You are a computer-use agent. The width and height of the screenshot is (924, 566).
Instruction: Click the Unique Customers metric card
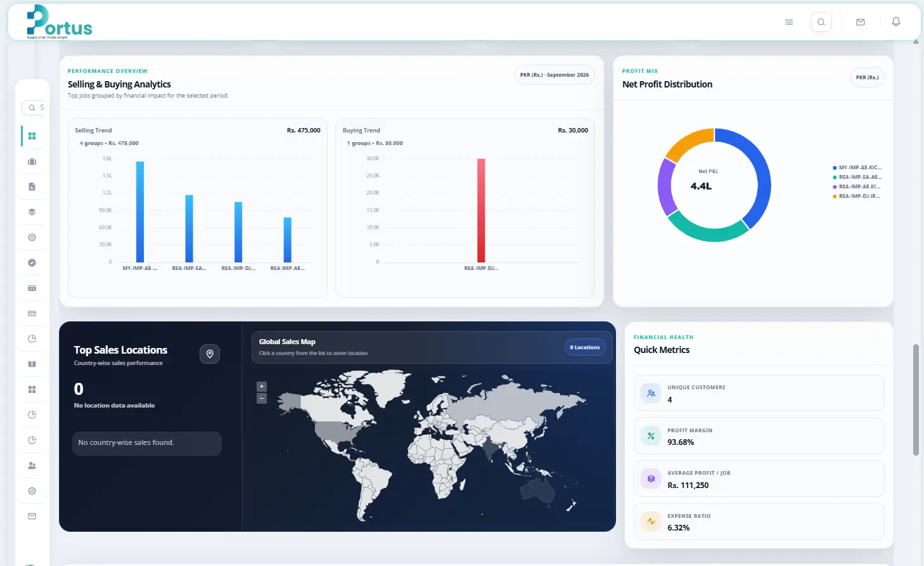click(759, 393)
